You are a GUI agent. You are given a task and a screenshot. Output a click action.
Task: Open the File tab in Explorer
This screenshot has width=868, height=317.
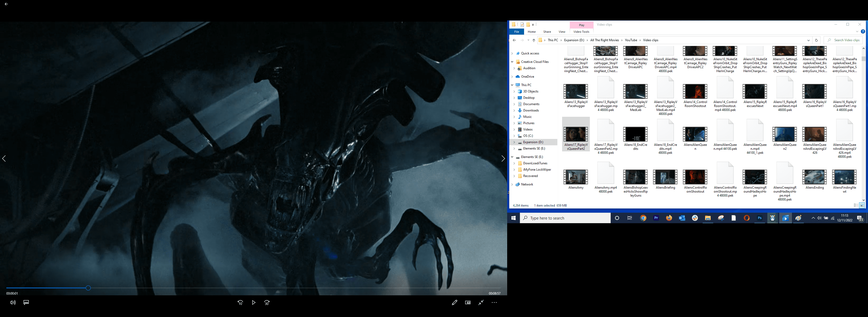click(x=517, y=32)
